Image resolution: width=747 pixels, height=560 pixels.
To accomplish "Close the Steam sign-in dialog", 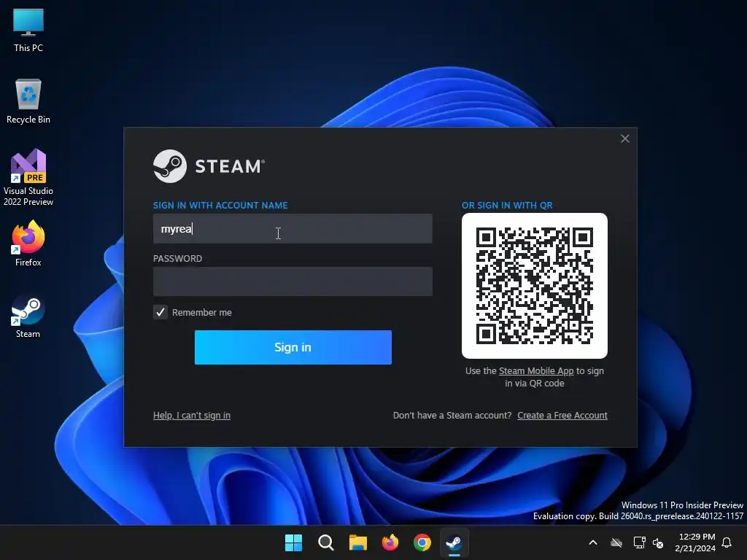I will point(625,139).
